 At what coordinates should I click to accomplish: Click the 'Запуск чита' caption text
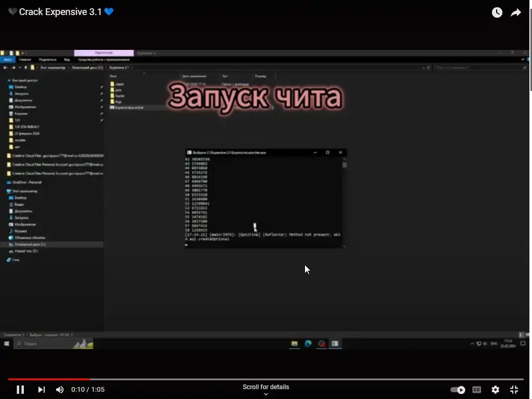(x=255, y=97)
